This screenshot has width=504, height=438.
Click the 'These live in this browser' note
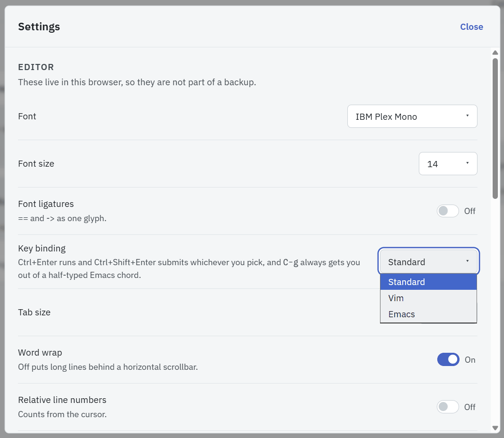pyautogui.click(x=137, y=82)
